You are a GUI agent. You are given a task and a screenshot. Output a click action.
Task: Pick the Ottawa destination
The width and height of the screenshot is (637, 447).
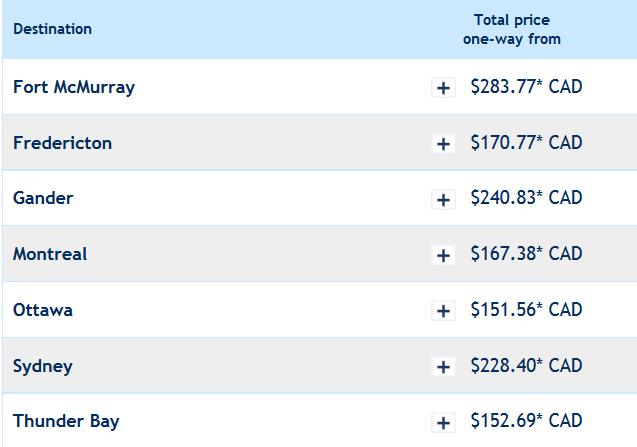[x=43, y=310]
